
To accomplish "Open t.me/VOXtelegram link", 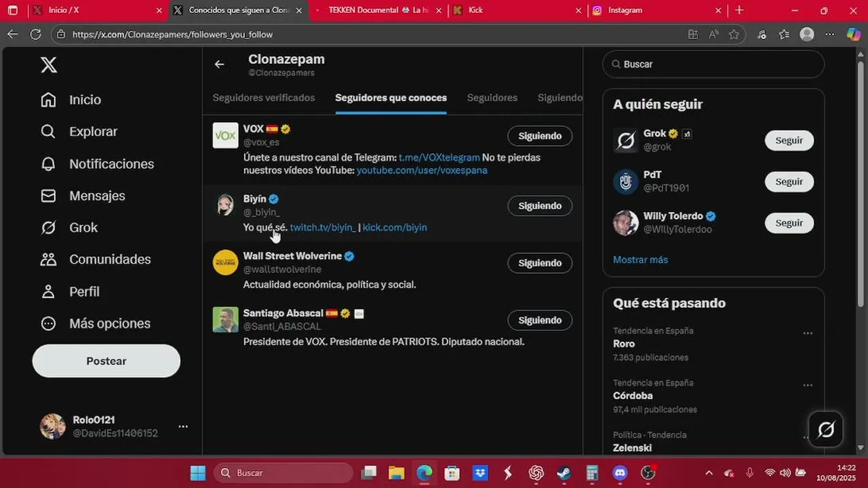I will pyautogui.click(x=439, y=157).
